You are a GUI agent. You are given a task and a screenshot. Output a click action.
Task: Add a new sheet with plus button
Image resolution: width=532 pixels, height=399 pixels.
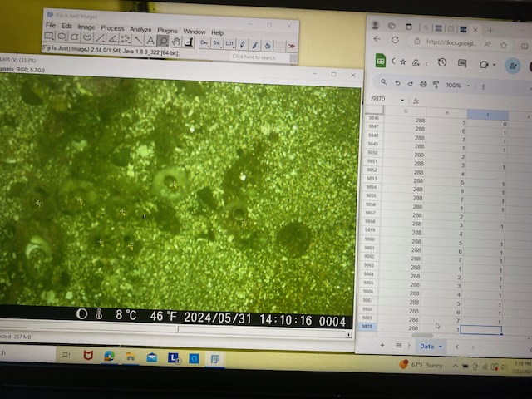point(382,345)
